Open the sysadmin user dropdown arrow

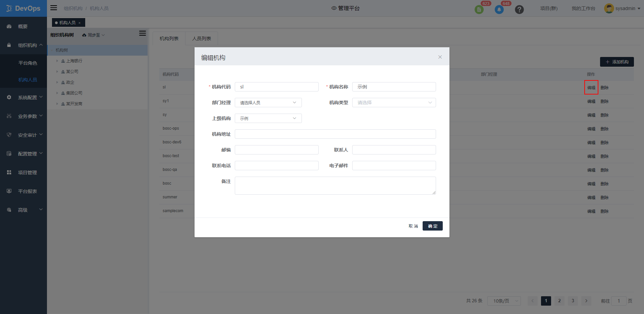639,9
